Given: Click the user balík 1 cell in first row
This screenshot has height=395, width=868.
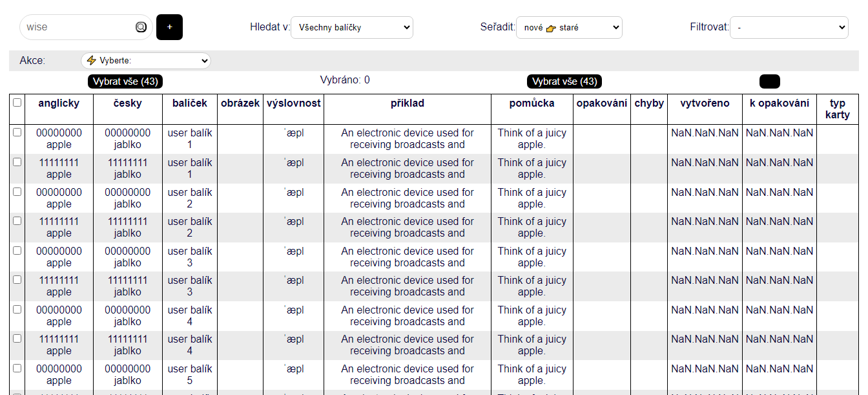Looking at the screenshot, I should [x=190, y=138].
